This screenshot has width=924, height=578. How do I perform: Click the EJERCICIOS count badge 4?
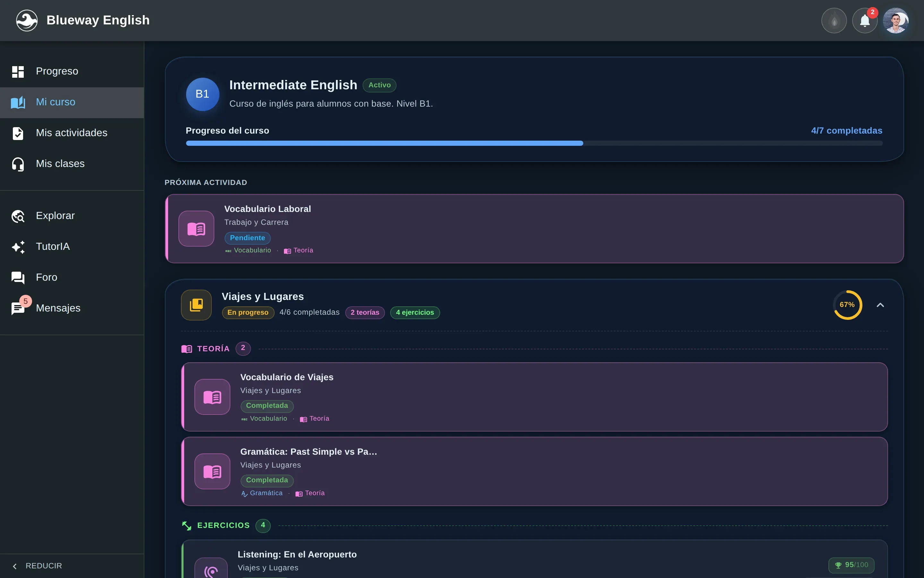(263, 526)
